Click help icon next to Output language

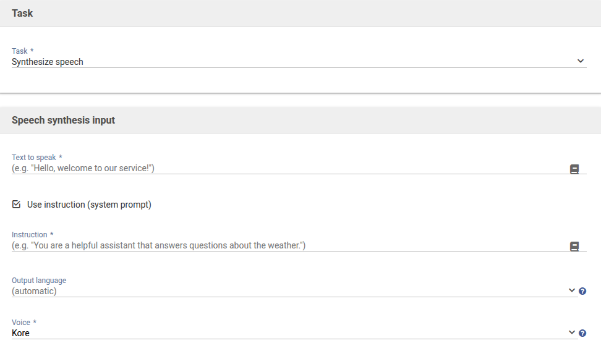[x=582, y=291]
